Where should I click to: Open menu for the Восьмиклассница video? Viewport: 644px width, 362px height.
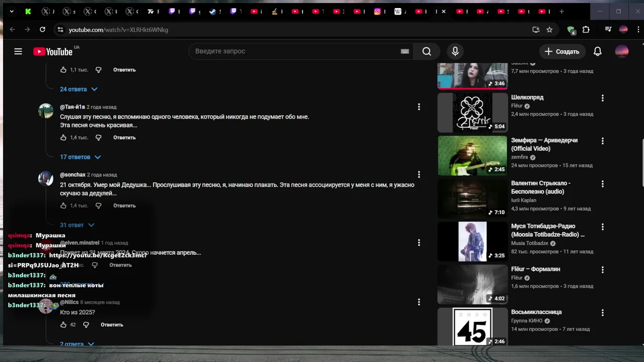pos(602,313)
